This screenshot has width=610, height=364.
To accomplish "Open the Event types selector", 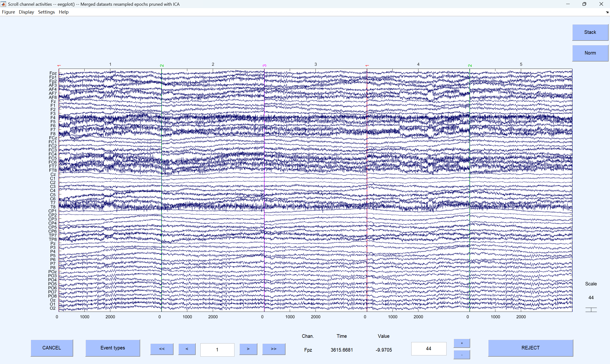I will point(112,348).
